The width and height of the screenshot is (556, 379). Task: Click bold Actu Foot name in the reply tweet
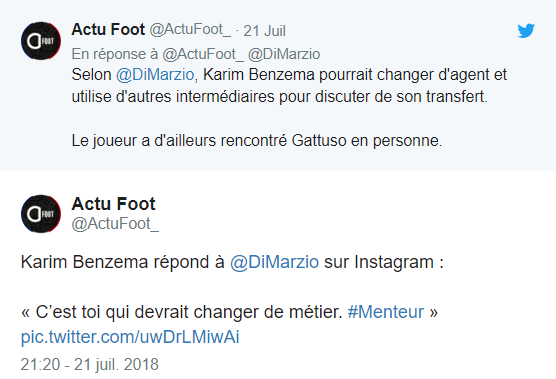108,29
